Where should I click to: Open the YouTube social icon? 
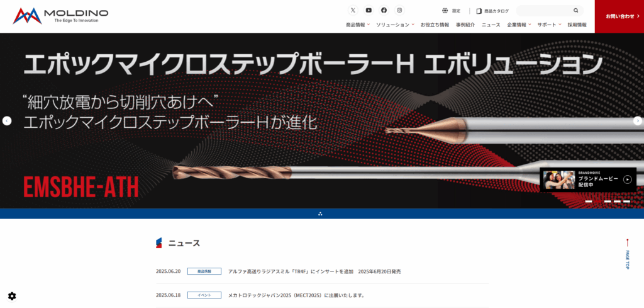pyautogui.click(x=369, y=10)
